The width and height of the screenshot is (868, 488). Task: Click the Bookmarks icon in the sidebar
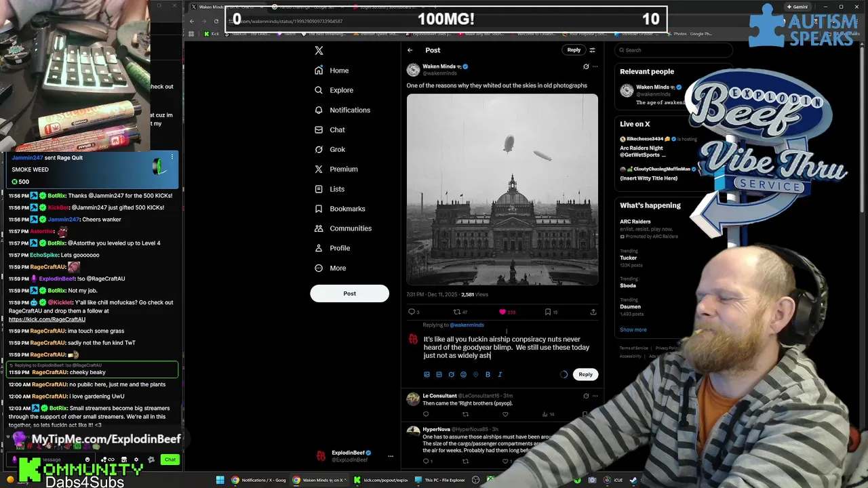coord(319,209)
